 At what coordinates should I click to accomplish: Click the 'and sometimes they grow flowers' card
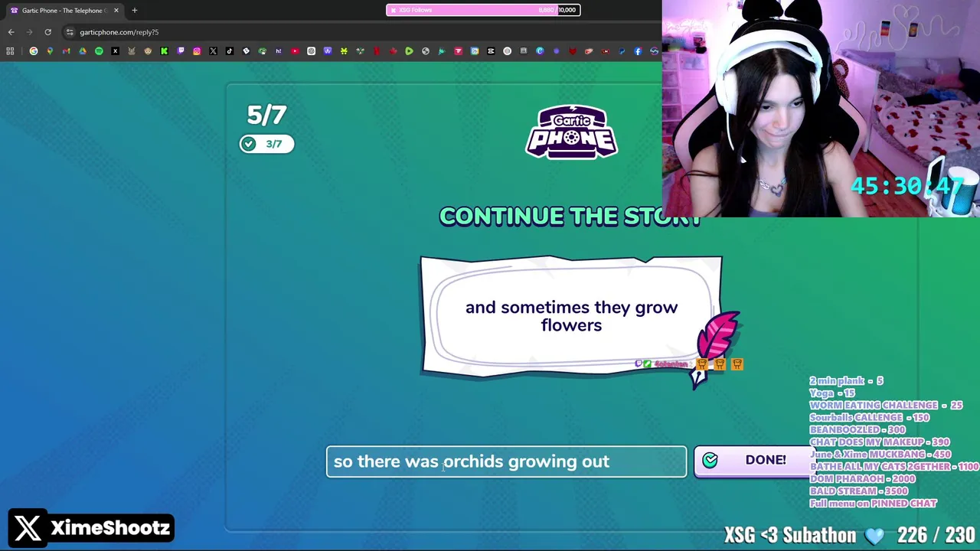(571, 316)
